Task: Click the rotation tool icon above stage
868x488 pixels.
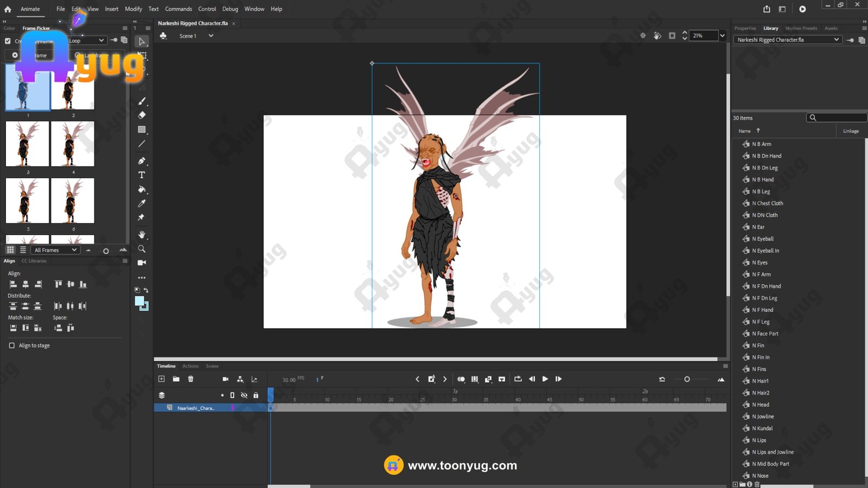Action: 657,36
